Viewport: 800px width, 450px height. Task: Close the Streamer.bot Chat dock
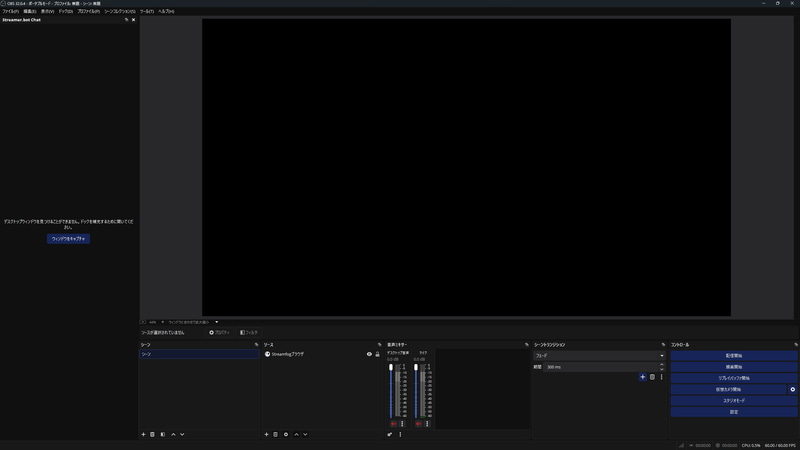coord(134,20)
